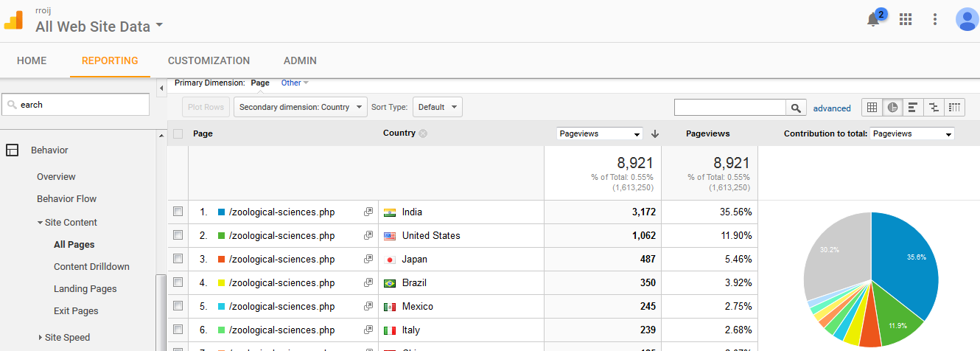This screenshot has width=980, height=351.
Task: Open India row page in new window
Action: click(x=368, y=212)
